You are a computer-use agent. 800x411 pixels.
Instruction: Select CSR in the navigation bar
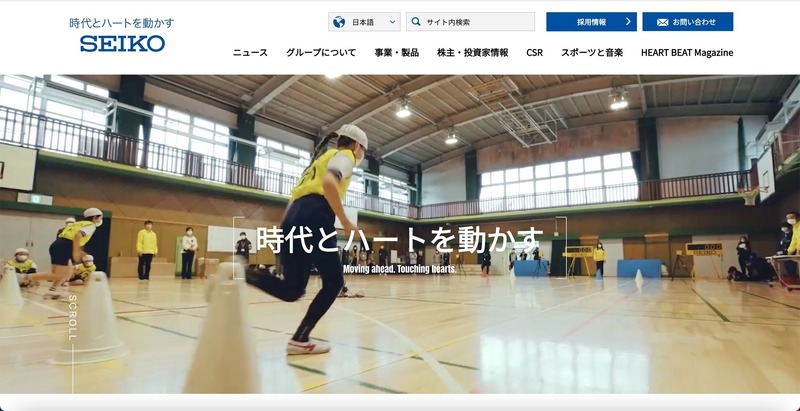pos(534,52)
